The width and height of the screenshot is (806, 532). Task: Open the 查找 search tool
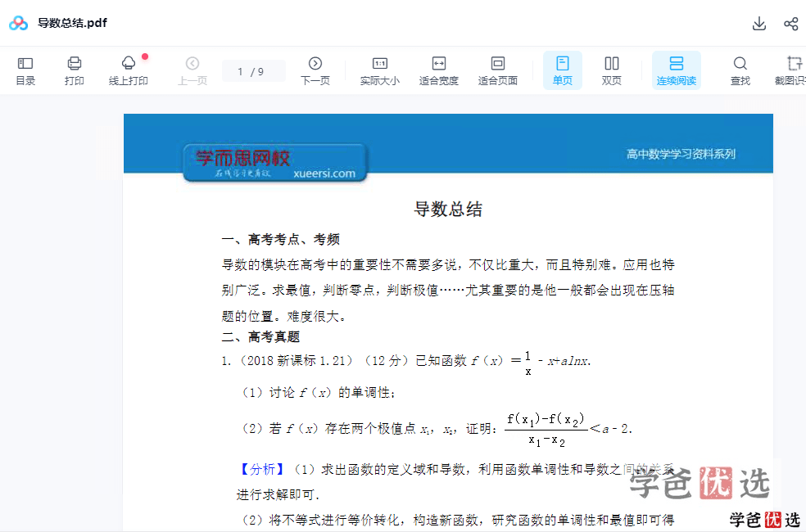[740, 71]
